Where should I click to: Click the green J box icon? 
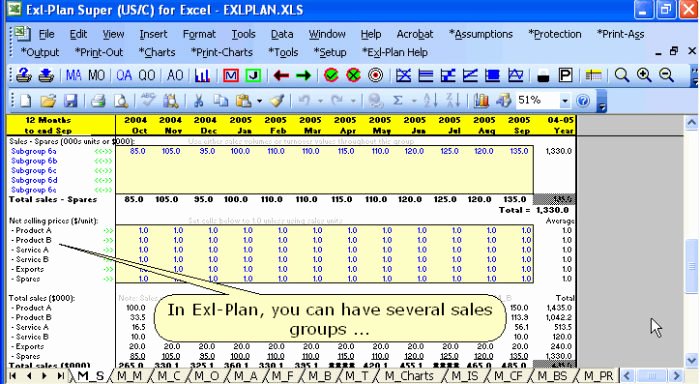[x=253, y=75]
